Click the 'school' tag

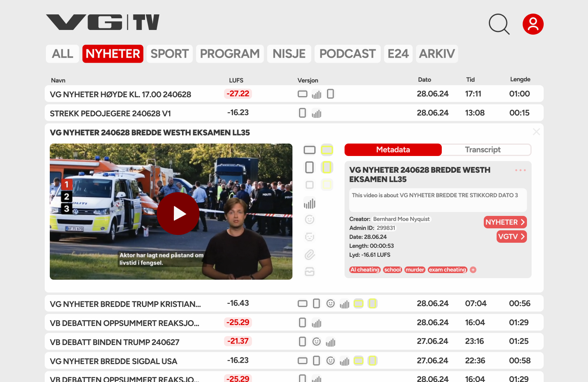pos(392,270)
